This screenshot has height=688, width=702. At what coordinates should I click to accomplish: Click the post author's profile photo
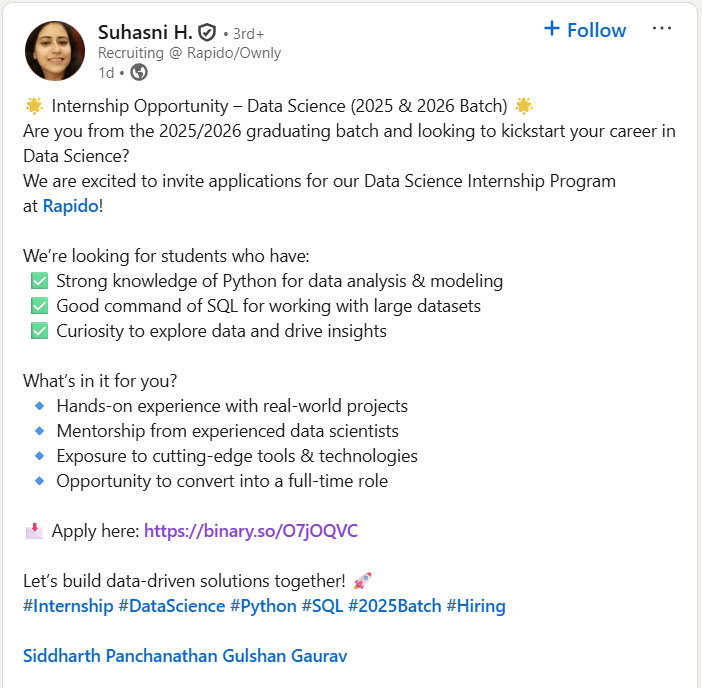click(55, 51)
